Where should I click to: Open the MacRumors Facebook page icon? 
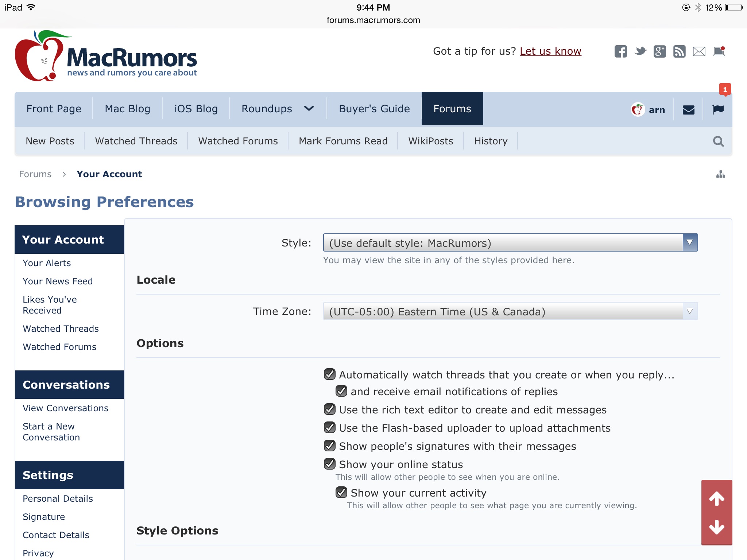pyautogui.click(x=620, y=51)
